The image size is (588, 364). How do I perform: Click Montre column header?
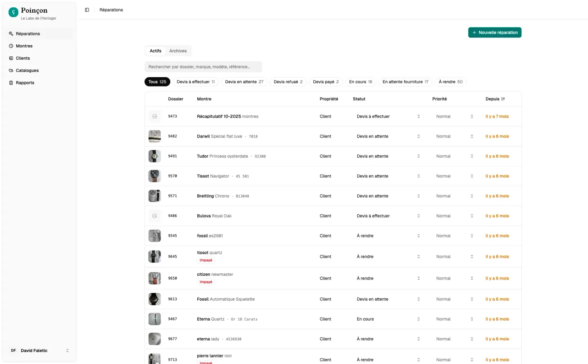point(204,99)
